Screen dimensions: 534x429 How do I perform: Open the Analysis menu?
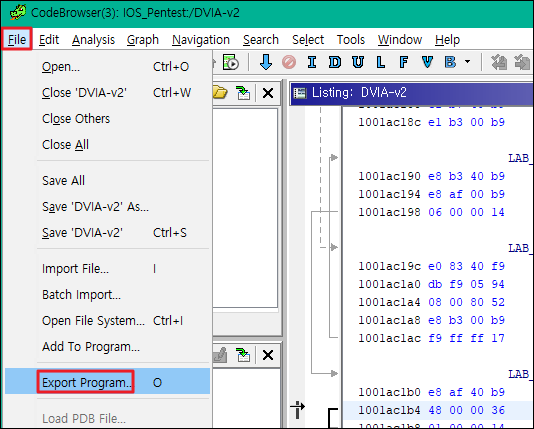point(93,39)
